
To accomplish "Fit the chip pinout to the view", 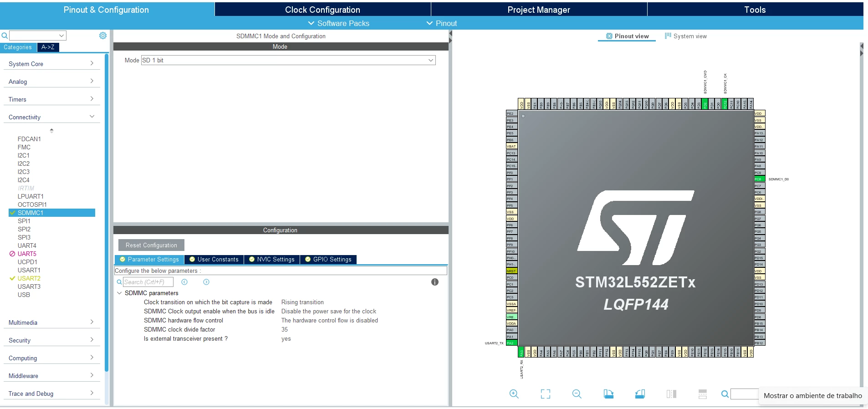I will tap(546, 394).
